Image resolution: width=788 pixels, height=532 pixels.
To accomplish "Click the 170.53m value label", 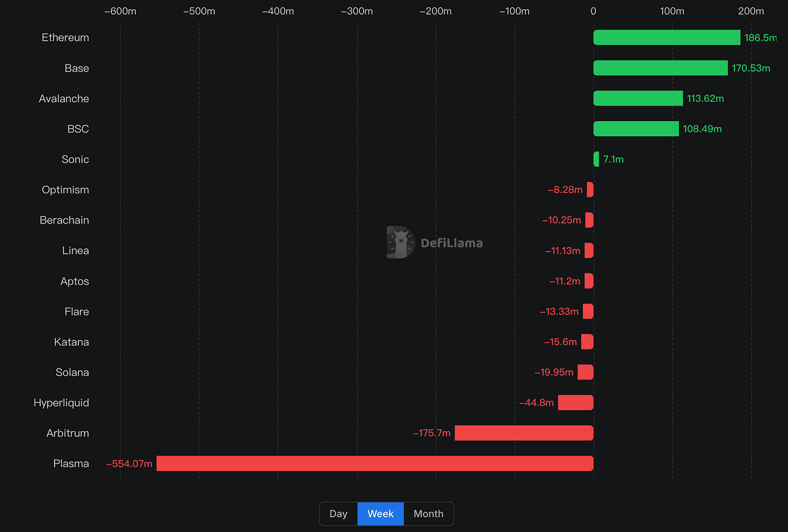I will point(751,68).
